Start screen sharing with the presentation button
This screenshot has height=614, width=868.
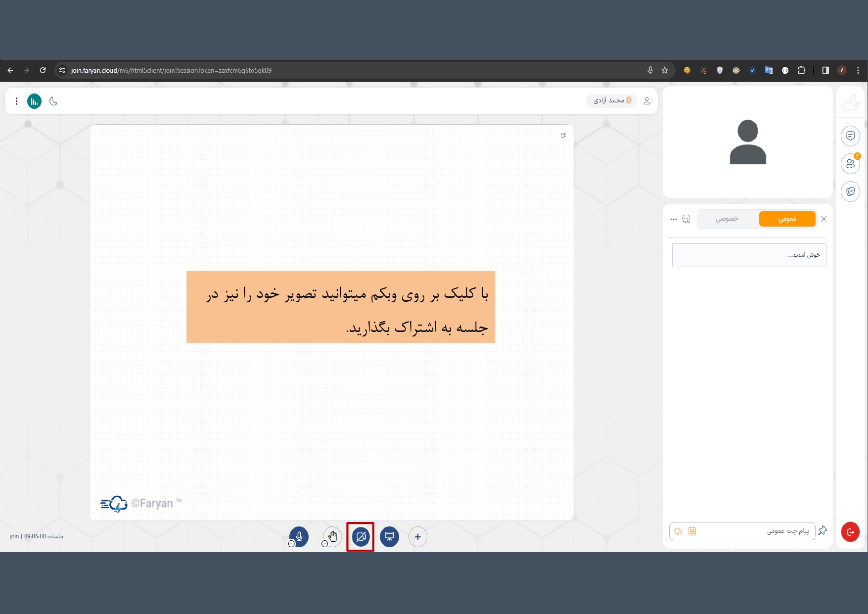389,537
